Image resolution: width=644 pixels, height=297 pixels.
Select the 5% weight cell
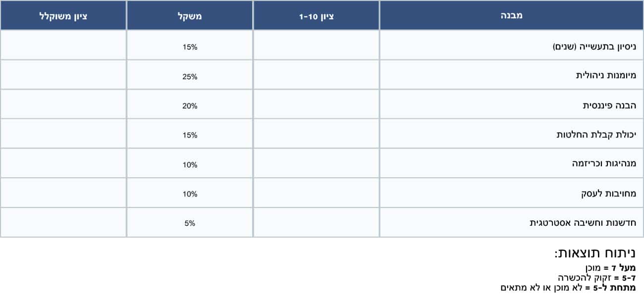tap(190, 223)
